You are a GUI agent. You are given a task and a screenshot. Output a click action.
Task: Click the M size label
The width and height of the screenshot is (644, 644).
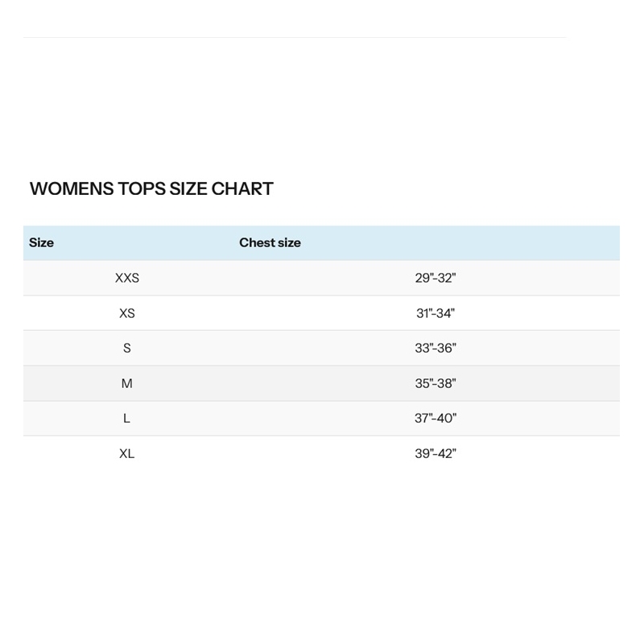pos(127,384)
